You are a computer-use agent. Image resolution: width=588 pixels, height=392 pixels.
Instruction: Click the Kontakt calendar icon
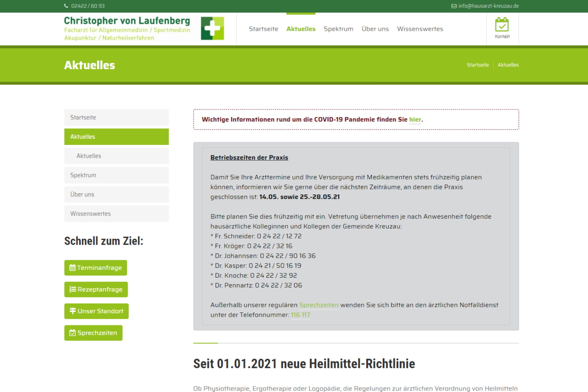click(x=502, y=24)
